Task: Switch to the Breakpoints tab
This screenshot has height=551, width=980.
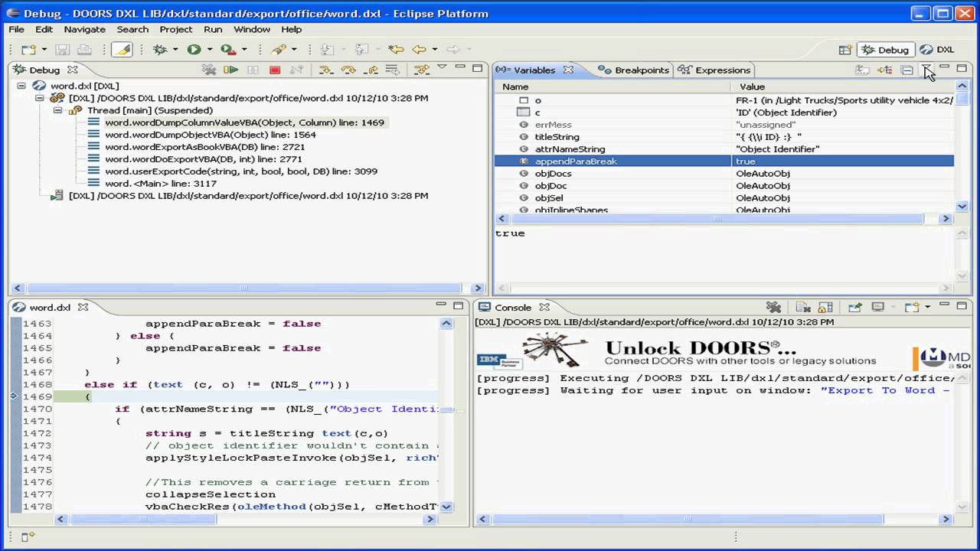Action: [633, 70]
